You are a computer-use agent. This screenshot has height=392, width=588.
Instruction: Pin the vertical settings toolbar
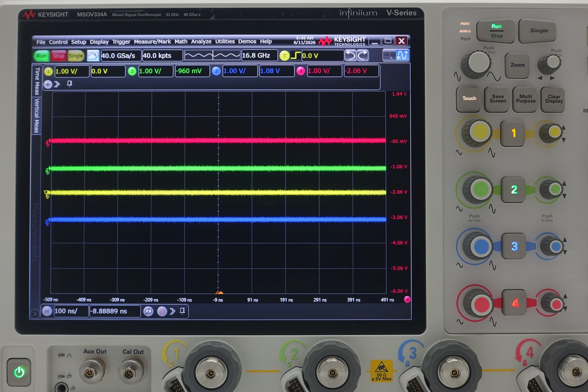point(69,84)
